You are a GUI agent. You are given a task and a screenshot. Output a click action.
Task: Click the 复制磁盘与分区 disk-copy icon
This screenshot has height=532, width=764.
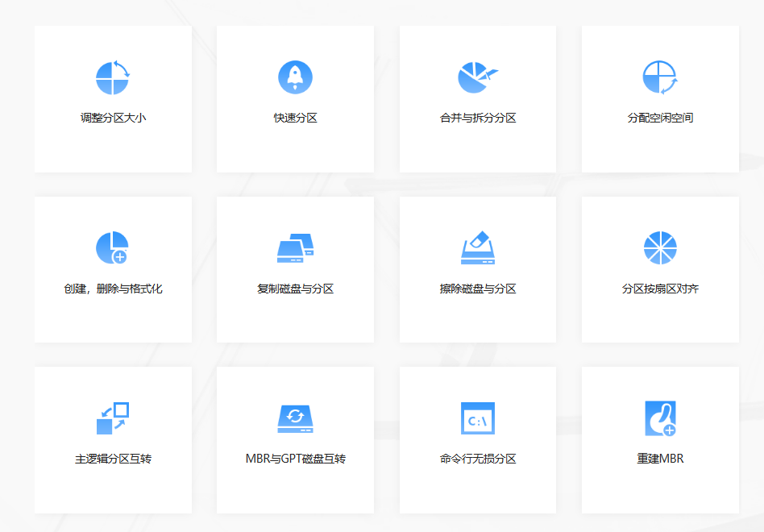295,247
